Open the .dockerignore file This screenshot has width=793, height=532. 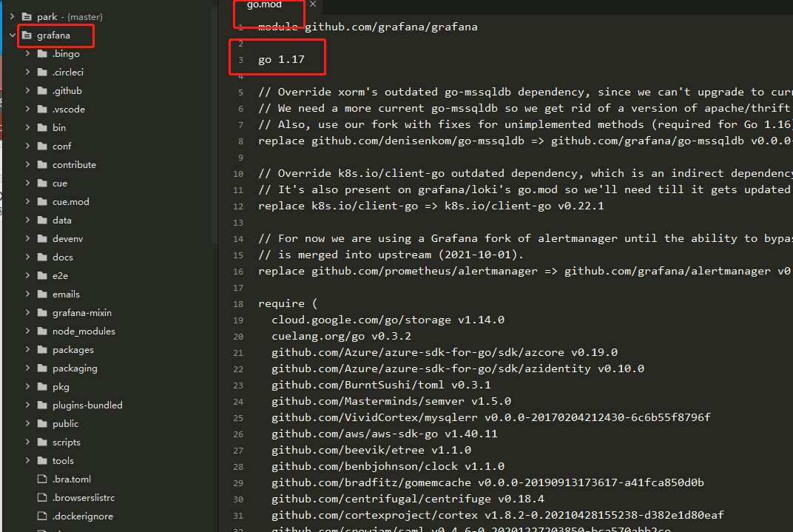(83, 516)
